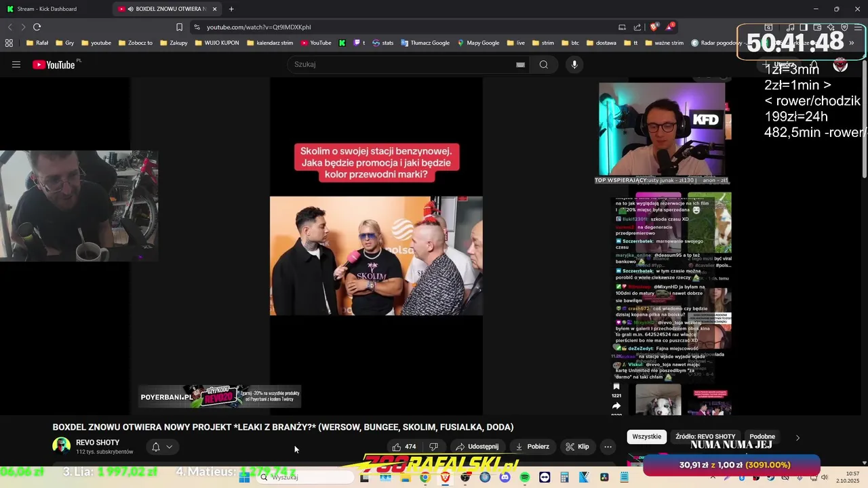Open Brave browser from the taskbar
This screenshot has width=868, height=488.
coord(445,477)
